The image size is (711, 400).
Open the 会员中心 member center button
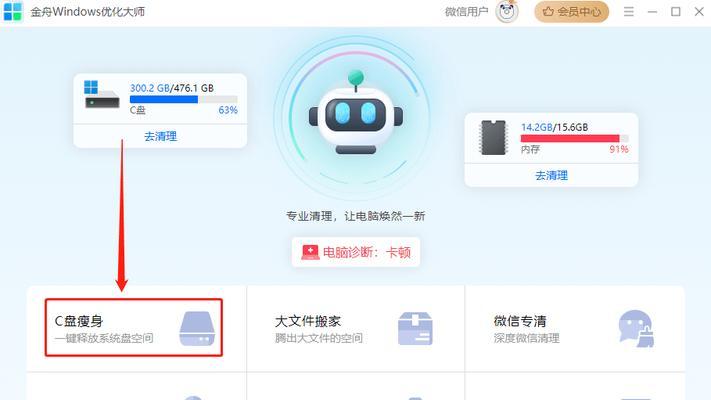(571, 11)
